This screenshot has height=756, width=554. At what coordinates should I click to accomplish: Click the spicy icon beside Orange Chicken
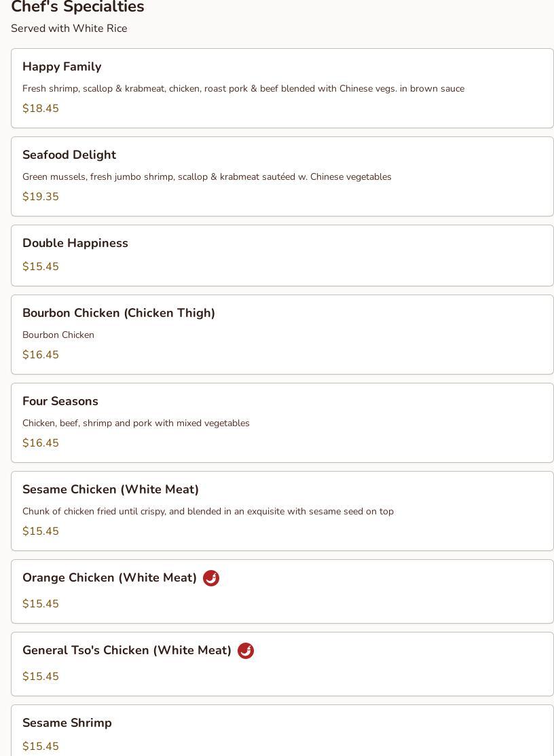click(211, 578)
